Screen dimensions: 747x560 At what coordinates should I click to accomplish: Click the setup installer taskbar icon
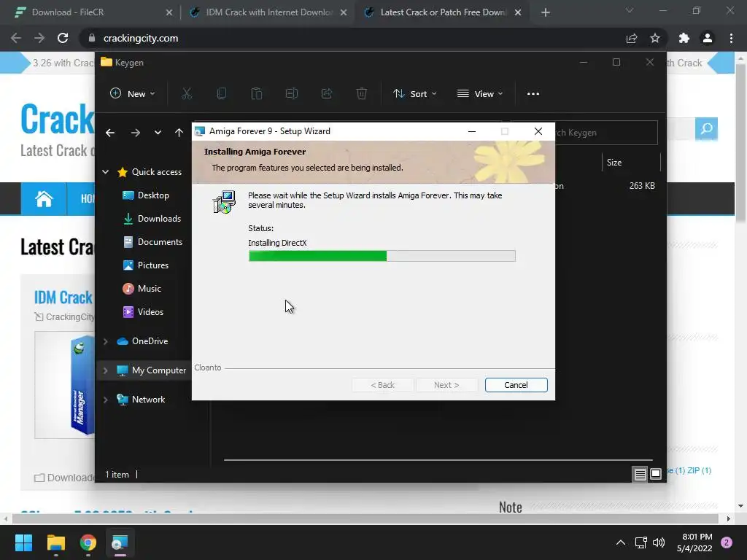coord(120,542)
